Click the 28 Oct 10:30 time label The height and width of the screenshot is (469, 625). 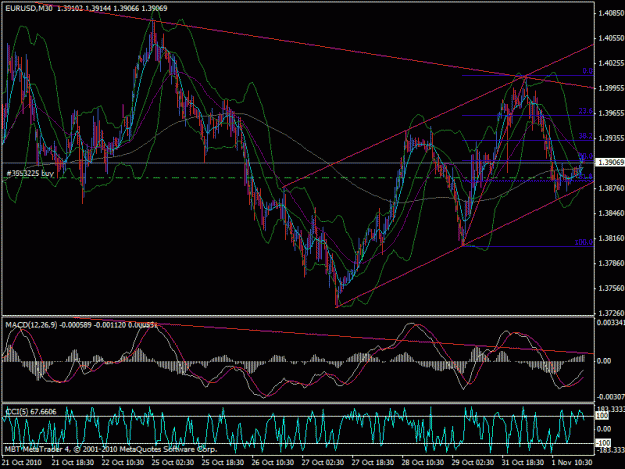(423, 463)
